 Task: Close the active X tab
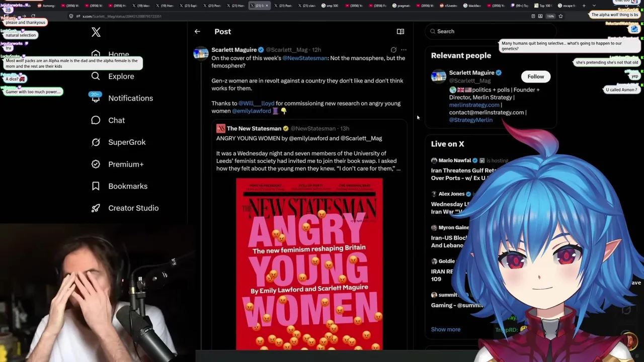pos(267,6)
